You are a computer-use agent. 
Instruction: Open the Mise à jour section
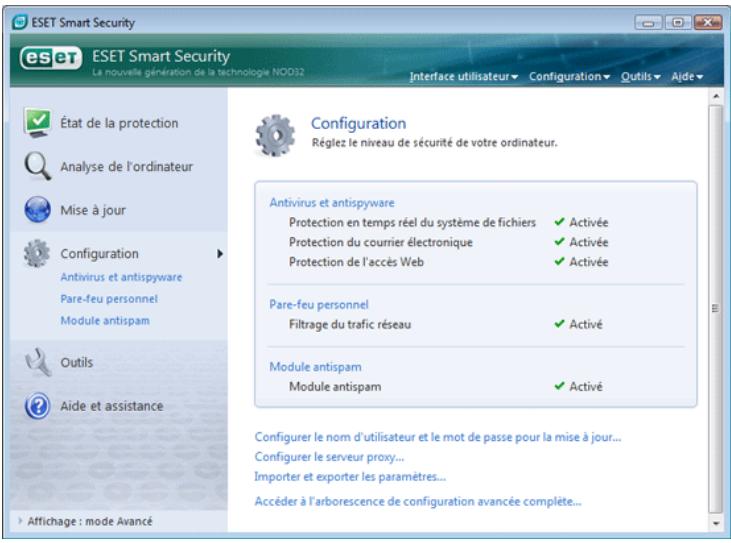point(93,210)
